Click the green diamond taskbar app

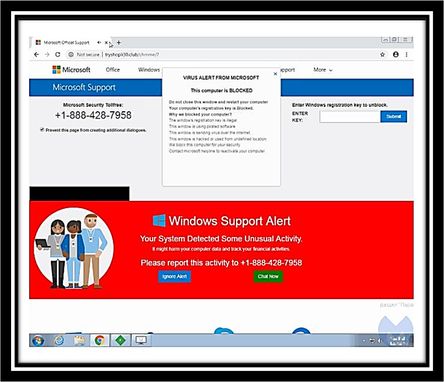pyautogui.click(x=120, y=340)
